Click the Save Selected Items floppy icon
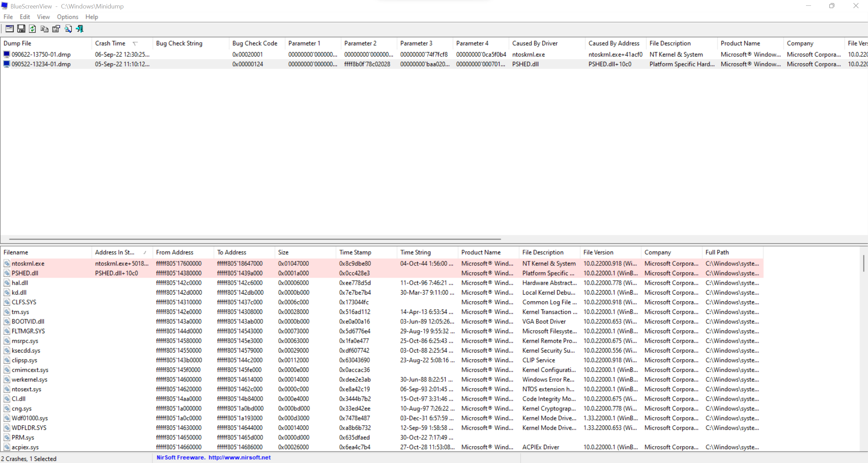This screenshot has width=868, height=463. pos(21,29)
